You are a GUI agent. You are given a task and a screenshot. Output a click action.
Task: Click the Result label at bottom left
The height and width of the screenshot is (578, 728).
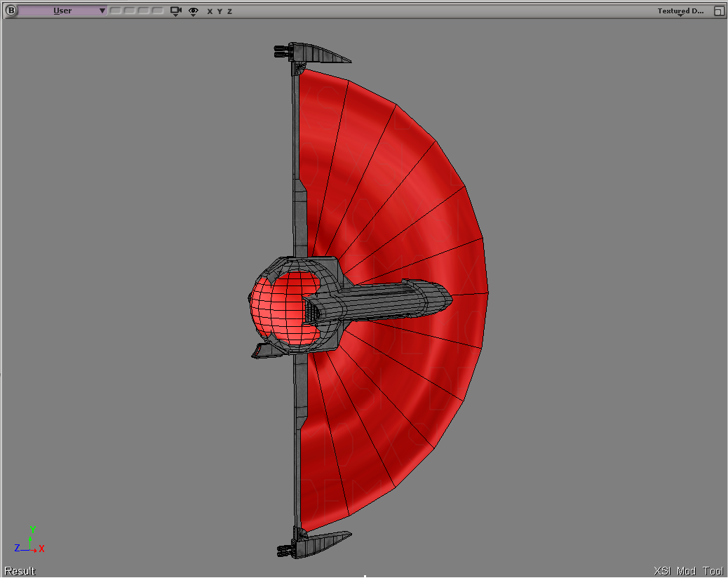20,571
